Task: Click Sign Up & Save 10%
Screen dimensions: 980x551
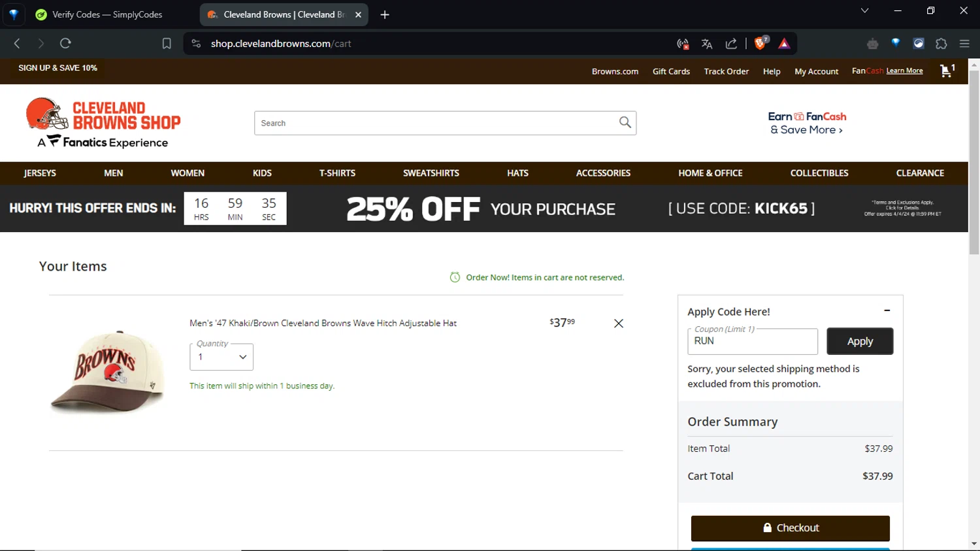Action: [57, 68]
